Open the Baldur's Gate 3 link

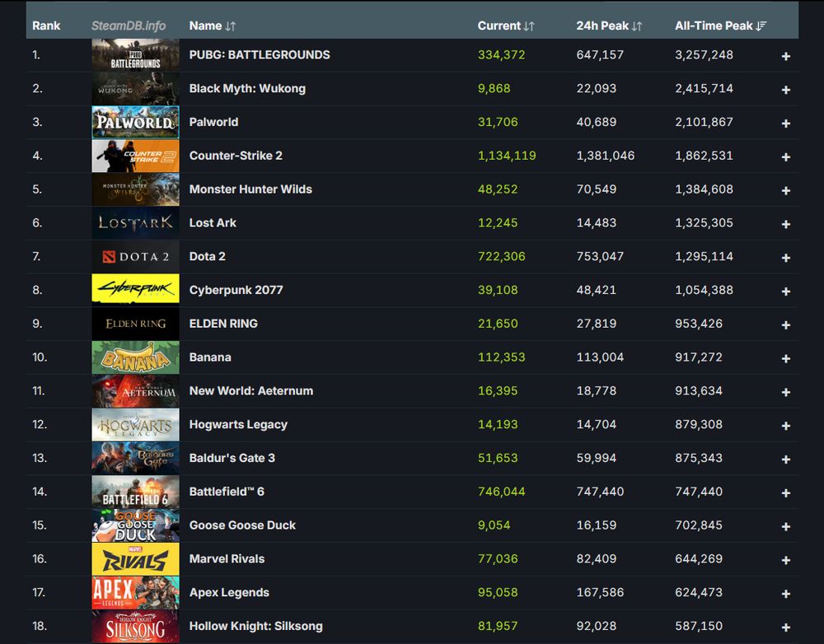point(232,458)
